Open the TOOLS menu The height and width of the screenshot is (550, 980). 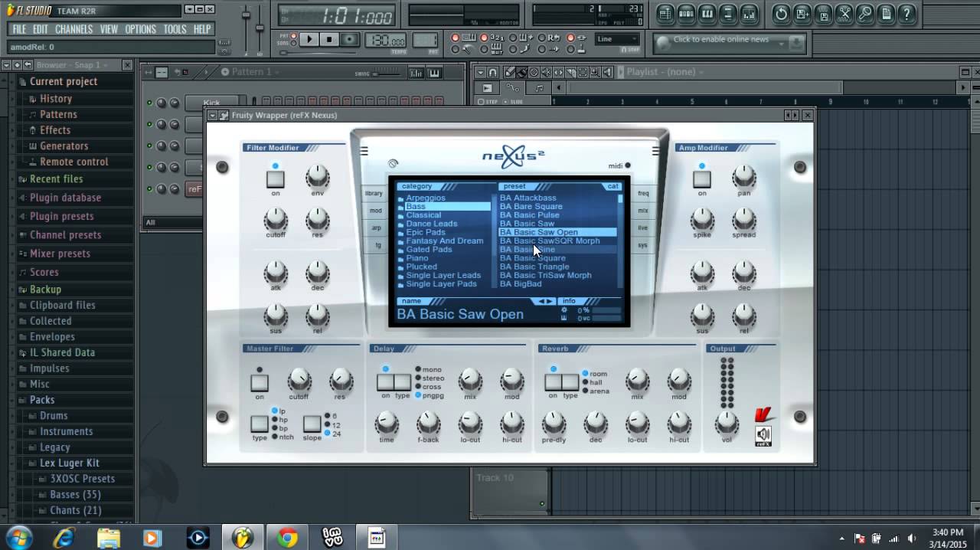(175, 29)
